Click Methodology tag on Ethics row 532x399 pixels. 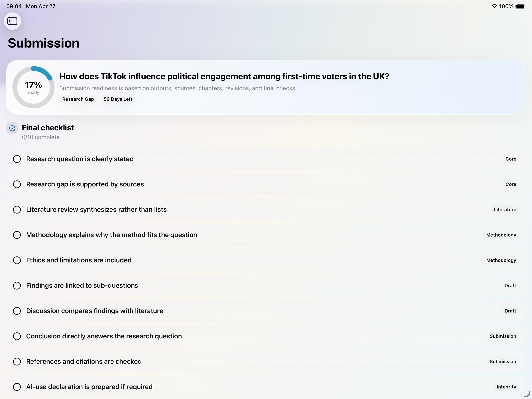pyautogui.click(x=501, y=260)
